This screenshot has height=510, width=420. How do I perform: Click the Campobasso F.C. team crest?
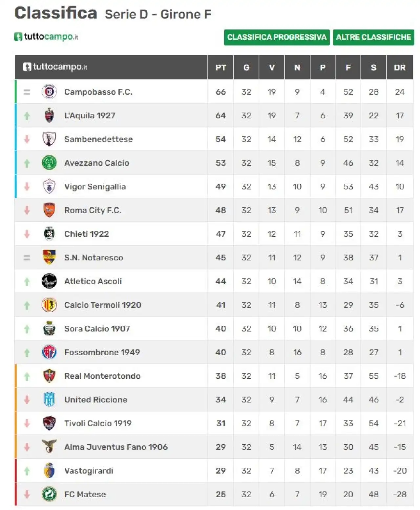[x=49, y=92]
